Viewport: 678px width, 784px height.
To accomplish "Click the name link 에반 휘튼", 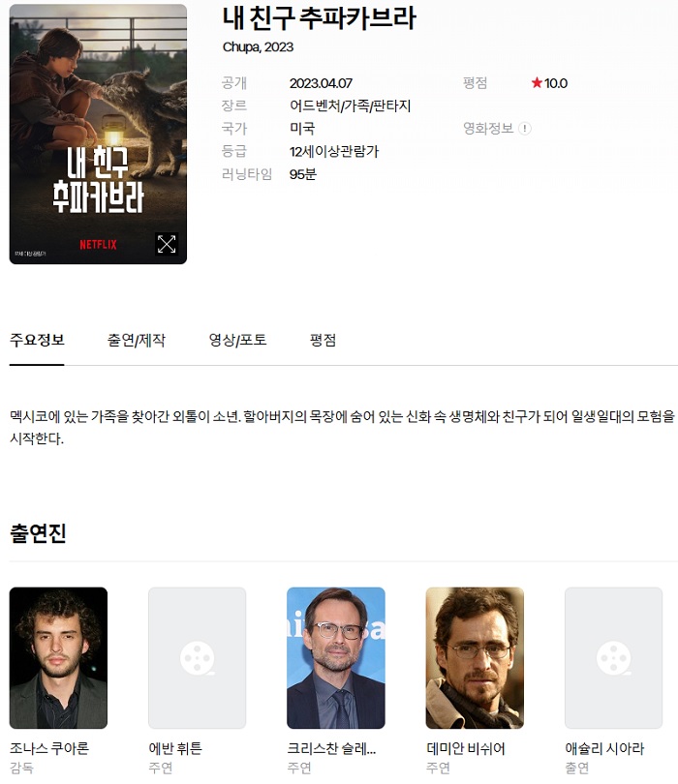I will pos(175,748).
